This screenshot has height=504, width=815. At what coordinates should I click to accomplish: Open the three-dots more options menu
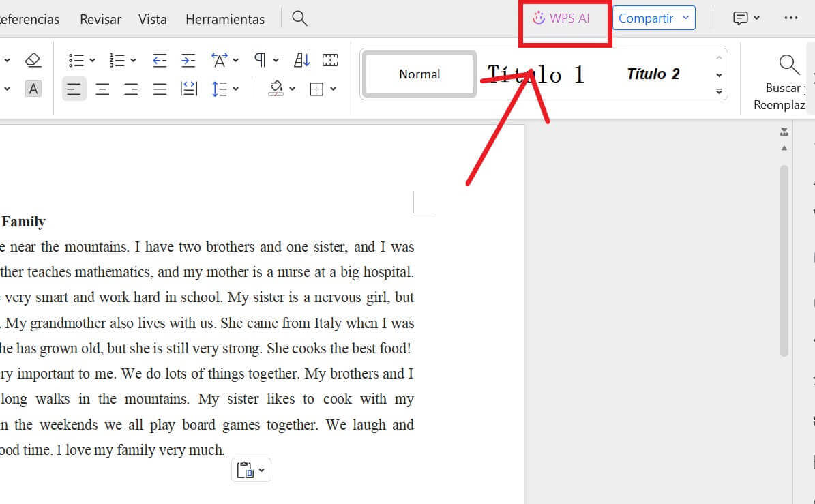791,18
